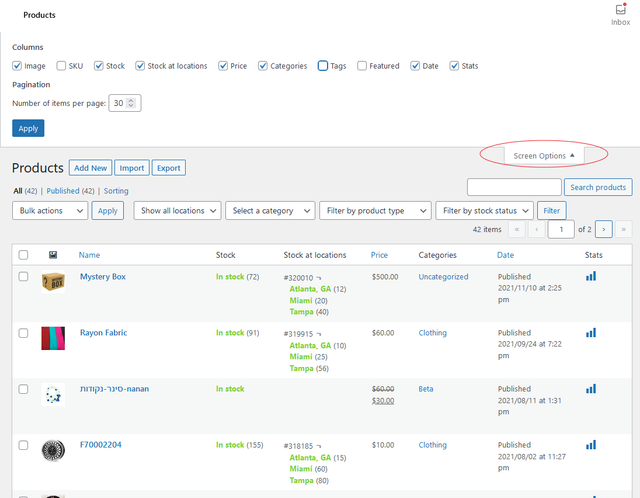Click Mystery Box product thumbnail
The image size is (640, 498).
(53, 282)
